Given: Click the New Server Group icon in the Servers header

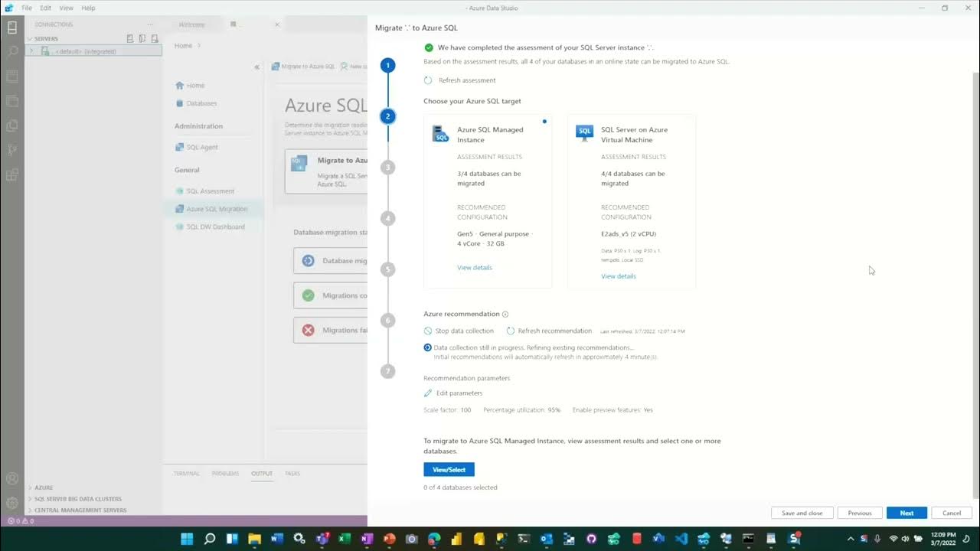Looking at the screenshot, I should [142, 38].
